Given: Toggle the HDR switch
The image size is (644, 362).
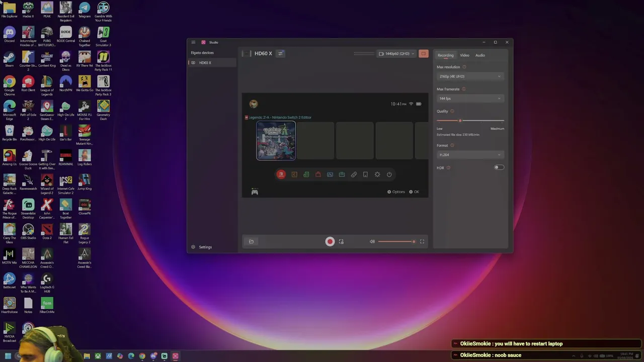Looking at the screenshot, I should click(x=499, y=167).
